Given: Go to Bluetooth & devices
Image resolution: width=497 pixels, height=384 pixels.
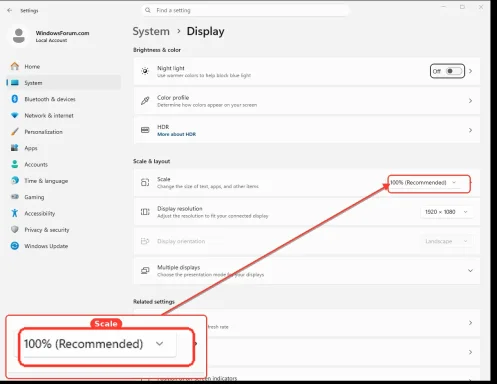Looking at the screenshot, I should click(x=63, y=99).
